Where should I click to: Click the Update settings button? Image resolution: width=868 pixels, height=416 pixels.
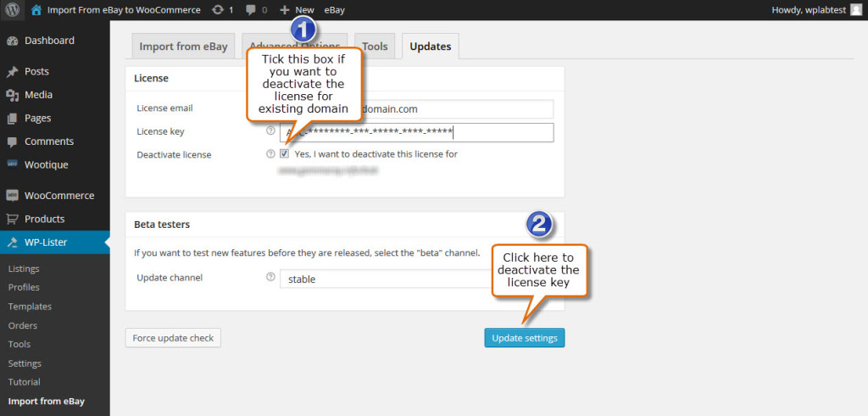coord(524,338)
